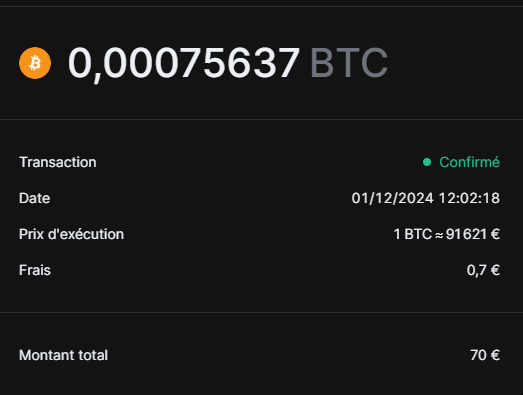Click the grey BTC currency label

pyautogui.click(x=349, y=63)
